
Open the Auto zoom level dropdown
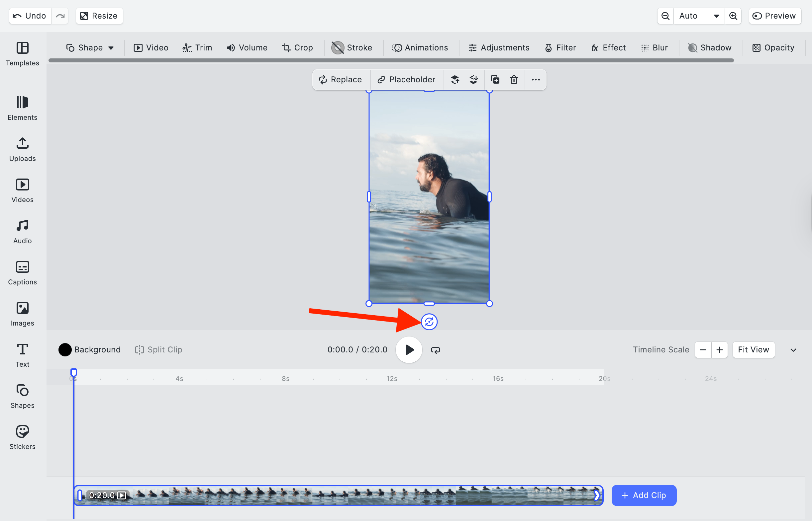[x=699, y=16]
